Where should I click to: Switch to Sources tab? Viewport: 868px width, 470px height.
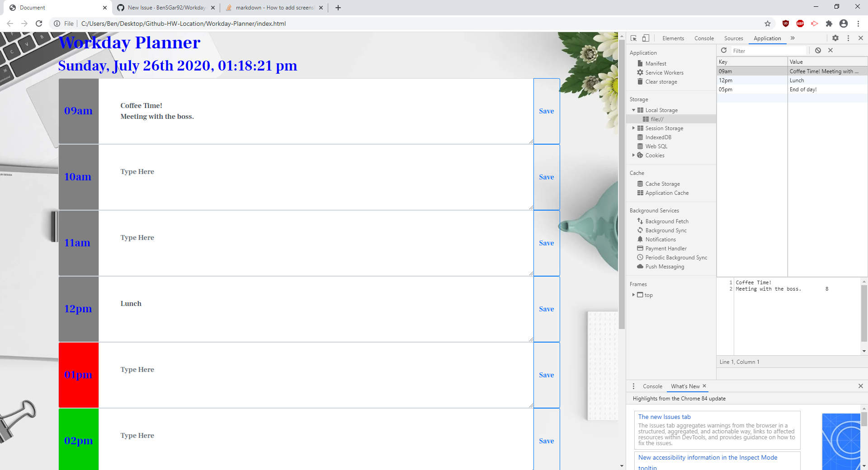point(733,38)
